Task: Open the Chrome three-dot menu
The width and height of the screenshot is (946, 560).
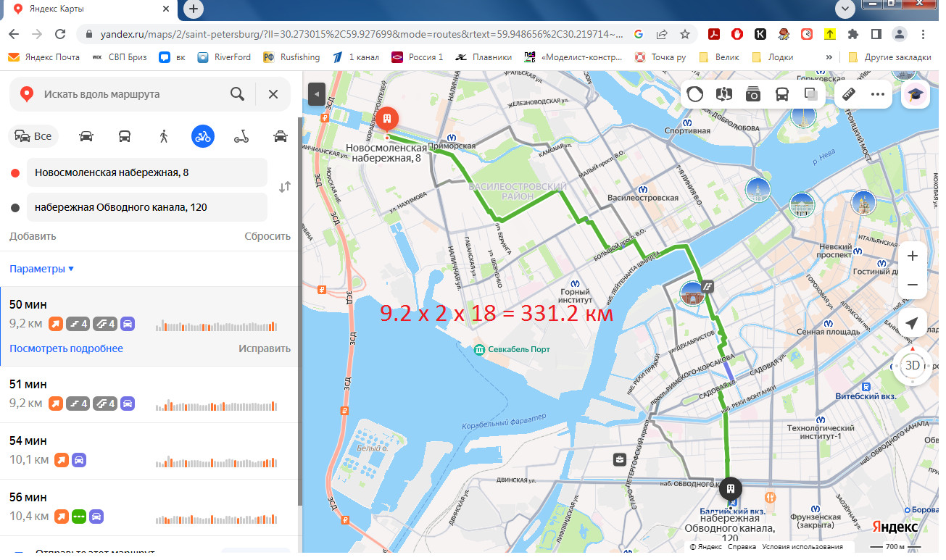Action: click(924, 34)
